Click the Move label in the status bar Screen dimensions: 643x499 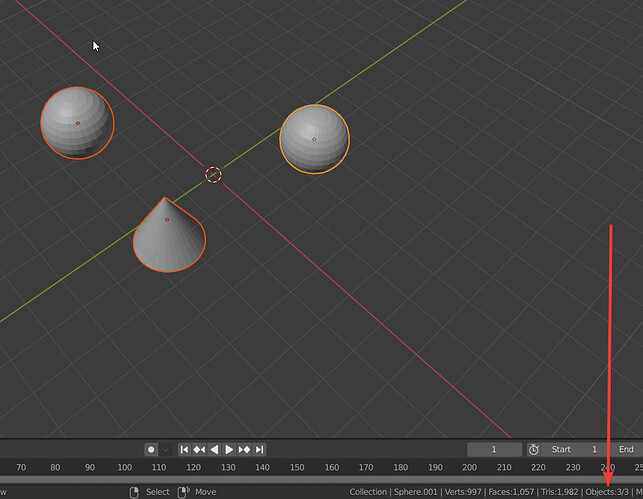pyautogui.click(x=205, y=492)
